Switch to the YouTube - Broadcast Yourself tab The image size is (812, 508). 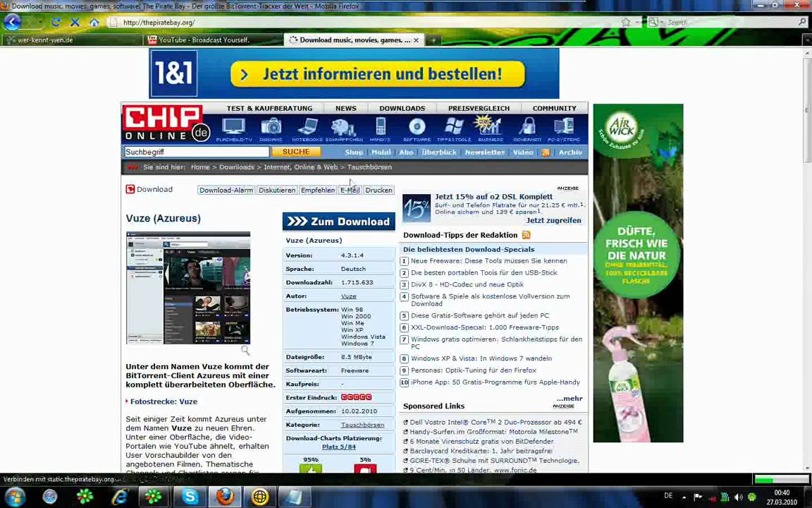pyautogui.click(x=213, y=40)
